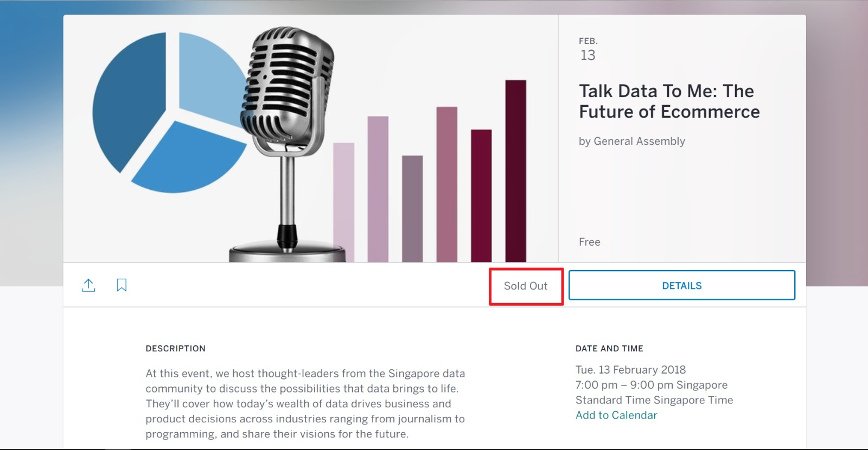Click the tallest dark maroon bar

tap(515, 171)
